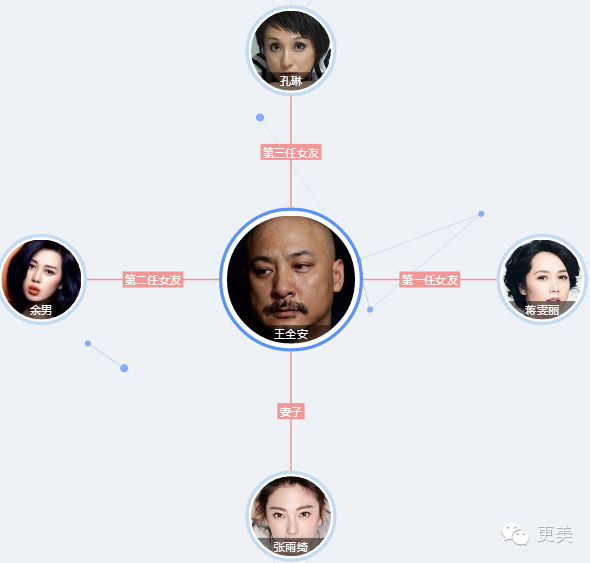Select the central 王全安 portrait node
This screenshot has width=590, height=563.
291,279
